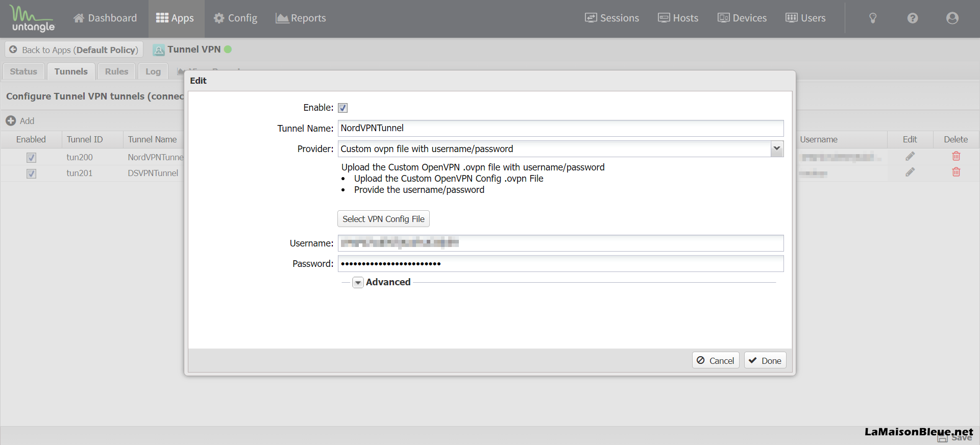Switch to the Rules tab
This screenshot has height=445, width=980.
(116, 71)
